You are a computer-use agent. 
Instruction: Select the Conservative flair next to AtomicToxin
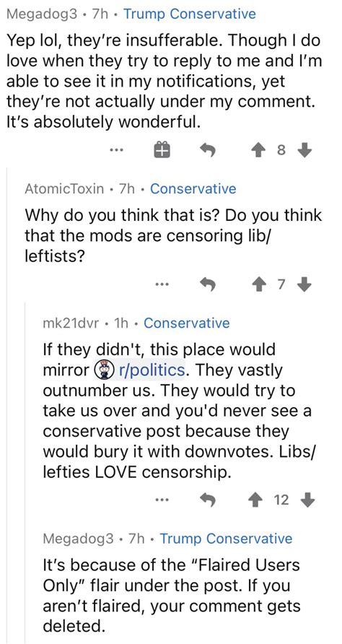[x=193, y=189]
